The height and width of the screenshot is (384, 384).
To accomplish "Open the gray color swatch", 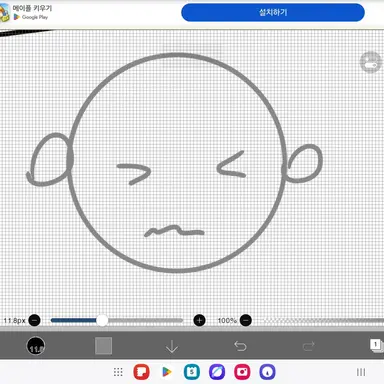I will point(103,346).
